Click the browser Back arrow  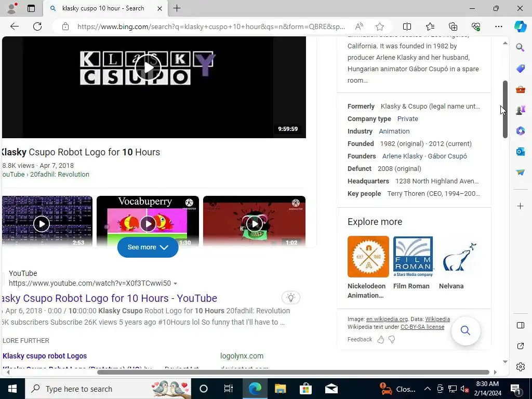[x=14, y=26]
